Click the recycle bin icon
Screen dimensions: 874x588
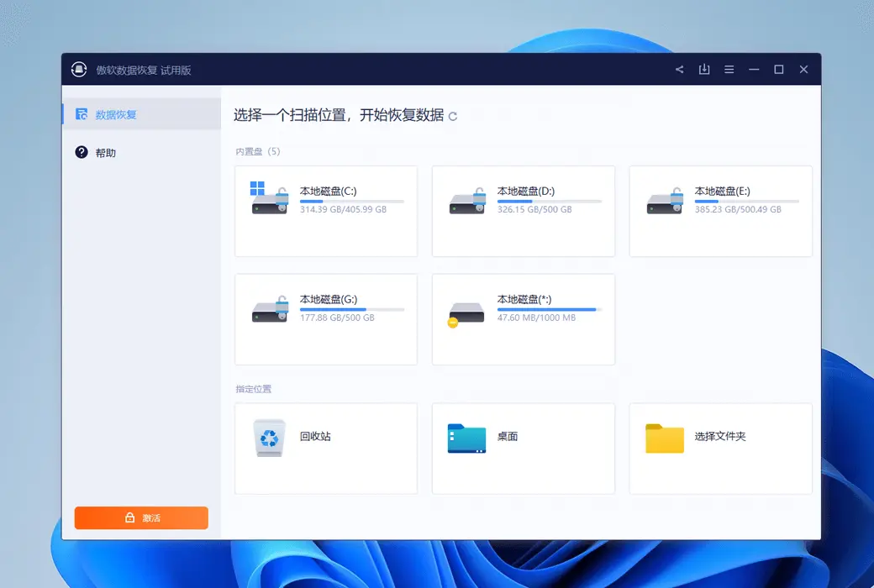pyautogui.click(x=269, y=438)
